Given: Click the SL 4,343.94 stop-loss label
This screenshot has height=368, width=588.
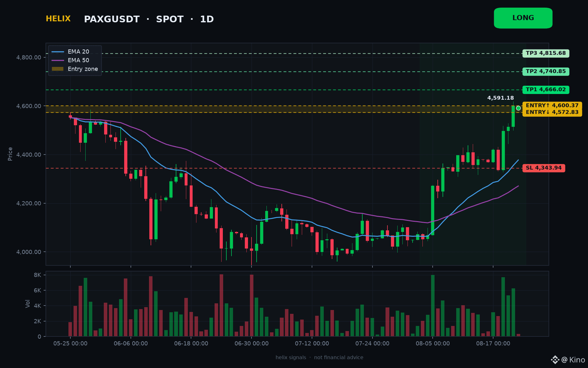Looking at the screenshot, I should click(544, 168).
